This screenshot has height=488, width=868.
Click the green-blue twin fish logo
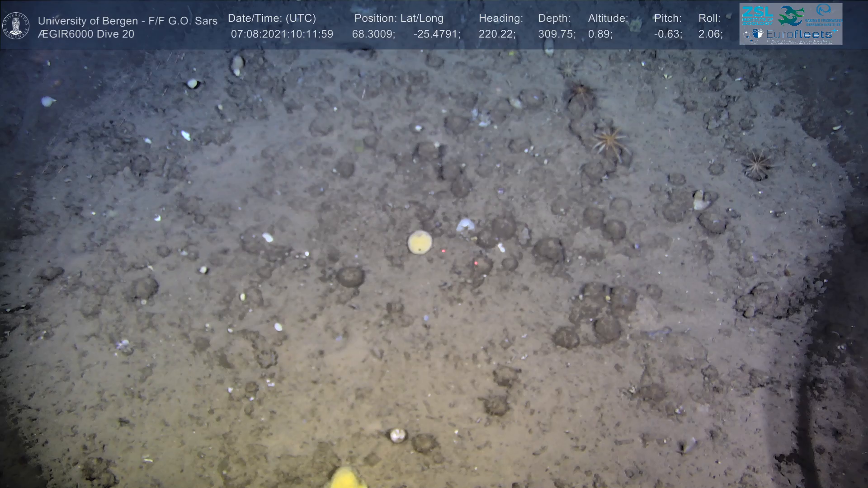coord(791,15)
